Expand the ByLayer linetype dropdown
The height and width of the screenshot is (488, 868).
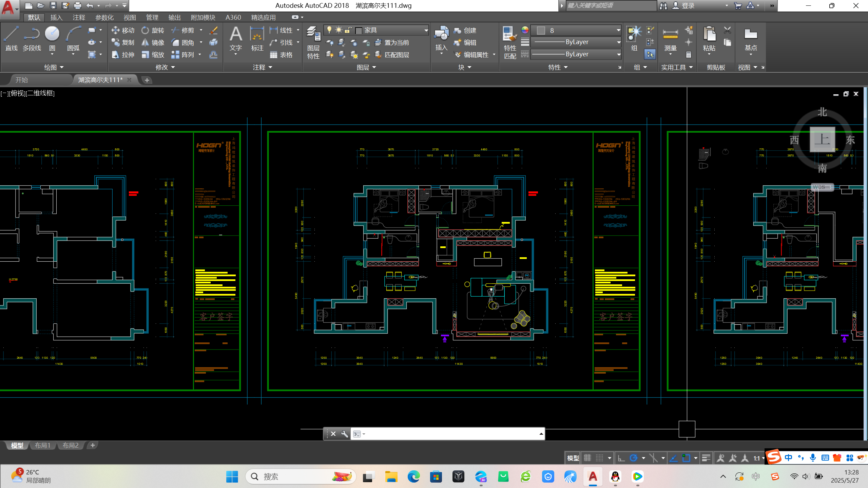(x=618, y=54)
